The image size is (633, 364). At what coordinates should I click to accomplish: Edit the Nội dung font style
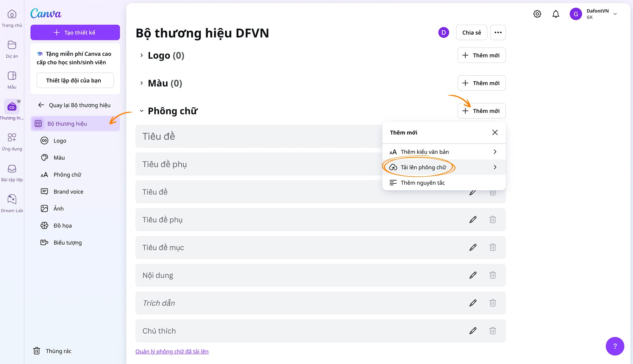click(x=473, y=275)
